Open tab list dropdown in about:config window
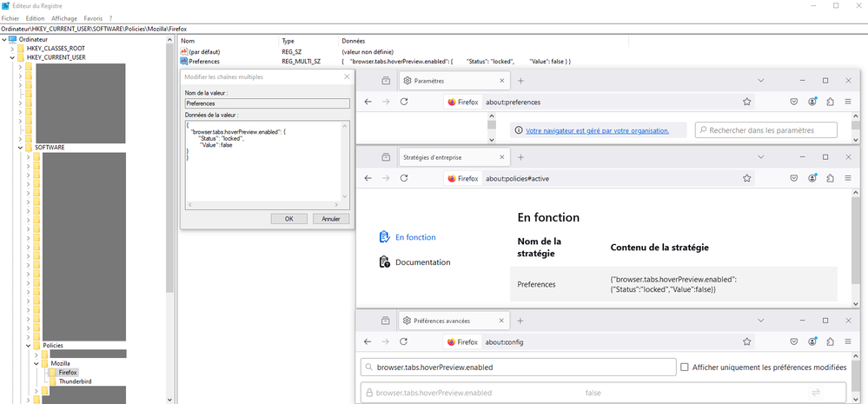This screenshot has height=404, width=868. point(760,321)
